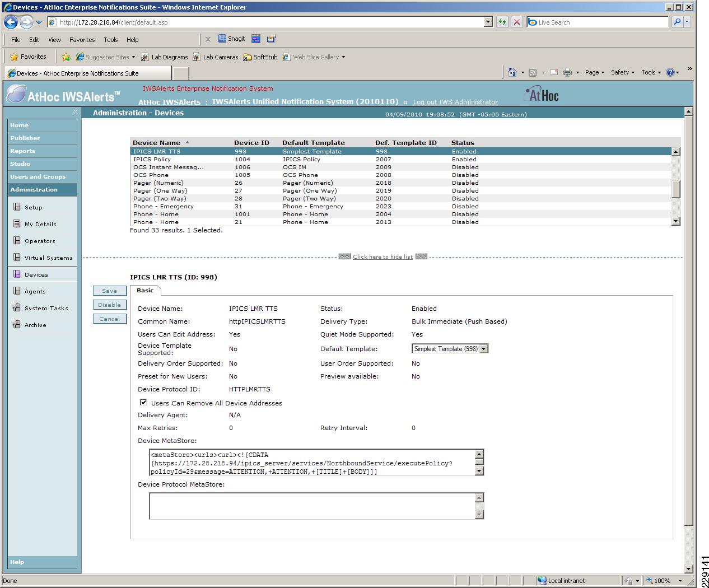Toggle Users Can Remove All Device Addresses checkbox
709x588 pixels.
click(143, 402)
